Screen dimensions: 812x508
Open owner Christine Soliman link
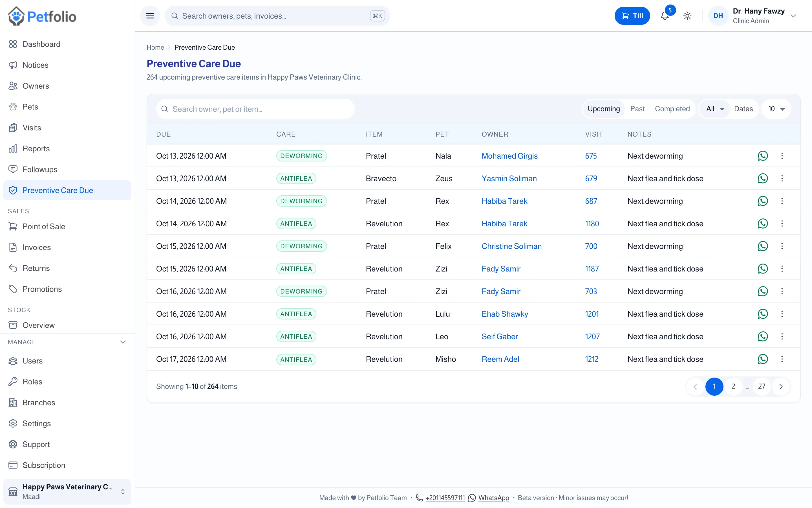click(511, 246)
